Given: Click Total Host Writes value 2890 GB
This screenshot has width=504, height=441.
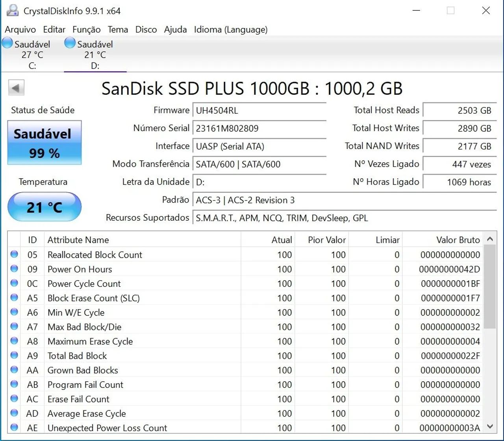Looking at the screenshot, I should tap(460, 128).
